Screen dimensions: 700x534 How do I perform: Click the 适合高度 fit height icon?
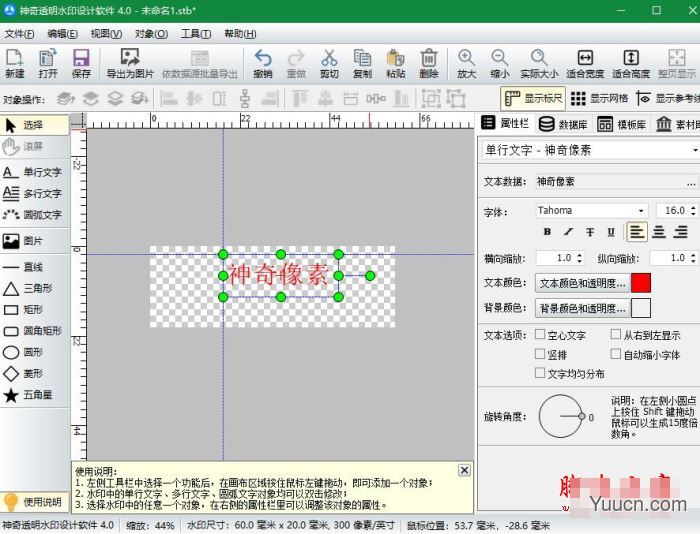[631, 64]
